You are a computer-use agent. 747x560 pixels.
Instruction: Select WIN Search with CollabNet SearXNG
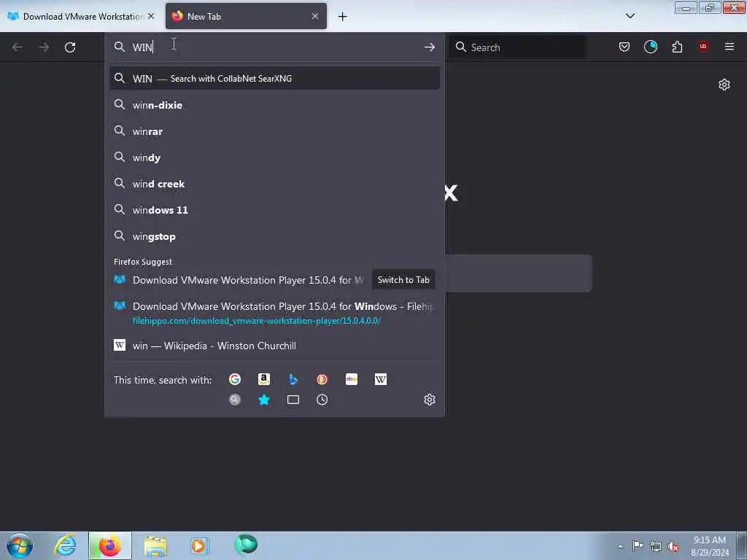coord(274,79)
